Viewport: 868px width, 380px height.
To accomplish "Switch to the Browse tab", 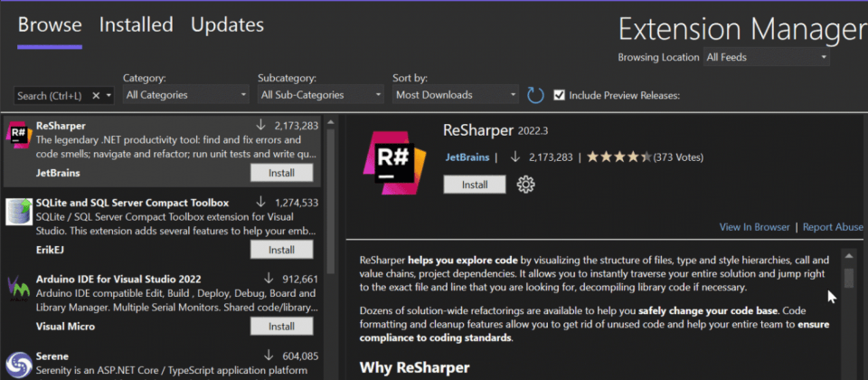I will (50, 25).
